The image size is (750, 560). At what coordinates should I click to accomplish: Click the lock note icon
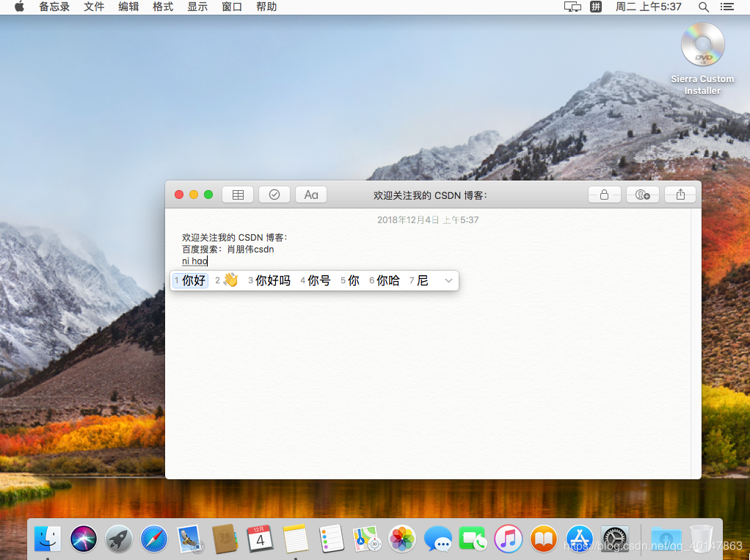point(604,194)
